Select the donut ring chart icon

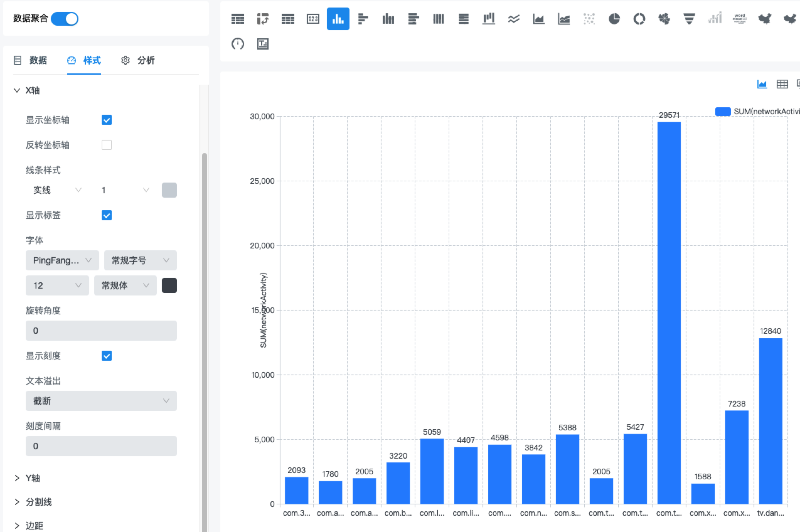(639, 19)
